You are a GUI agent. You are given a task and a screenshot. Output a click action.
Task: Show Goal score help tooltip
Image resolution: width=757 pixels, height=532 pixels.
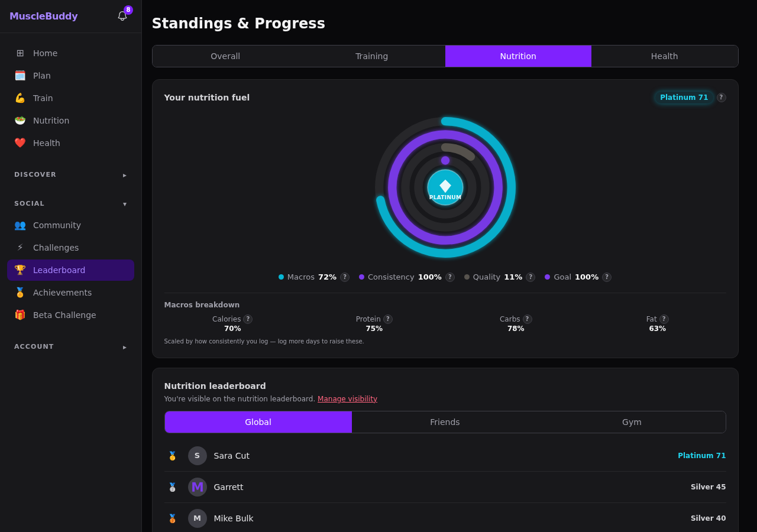607,277
